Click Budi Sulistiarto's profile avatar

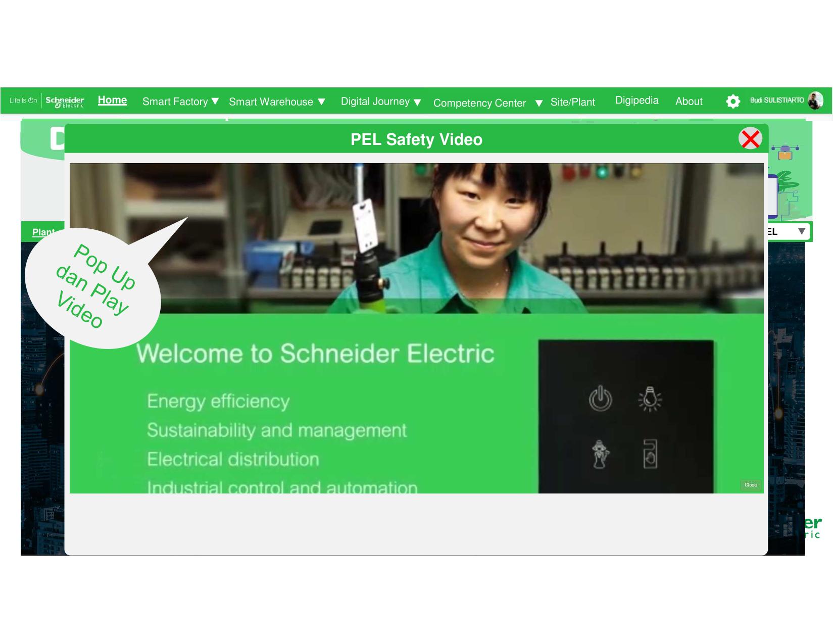(x=815, y=101)
